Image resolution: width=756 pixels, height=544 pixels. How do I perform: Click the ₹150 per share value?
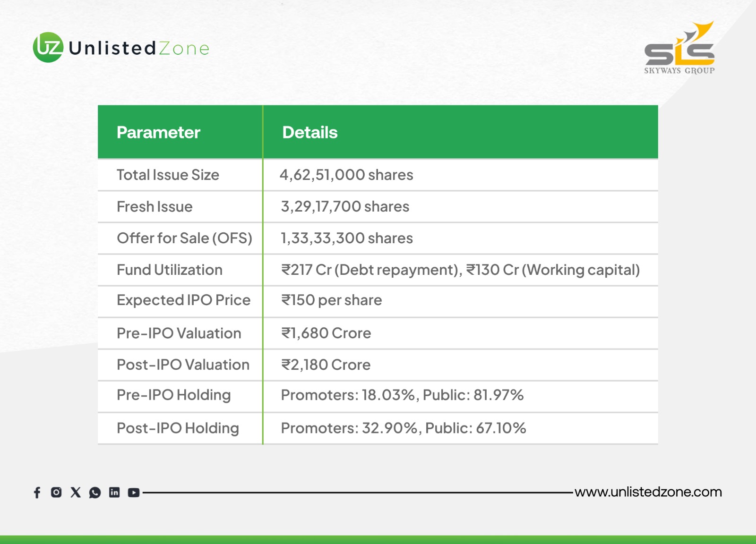point(331,300)
